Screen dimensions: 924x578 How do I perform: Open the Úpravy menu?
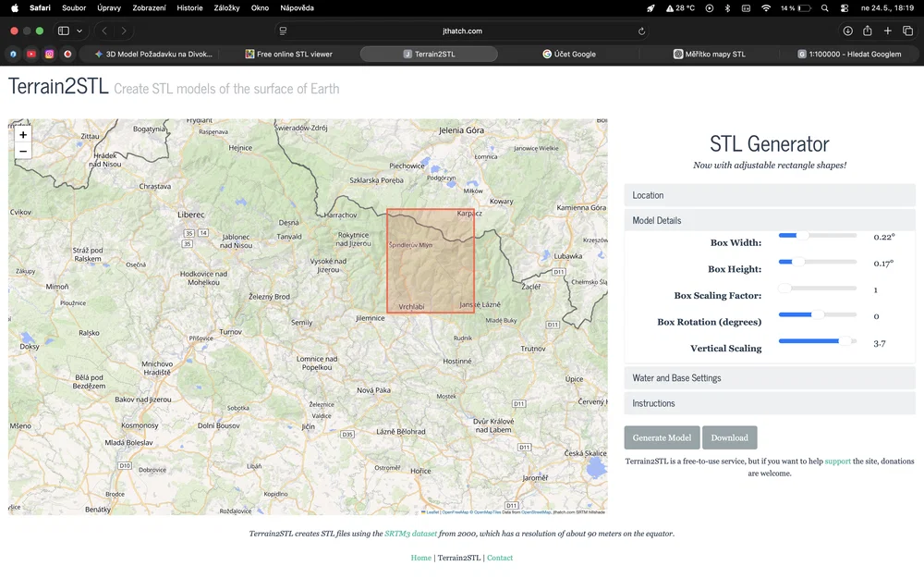click(109, 7)
